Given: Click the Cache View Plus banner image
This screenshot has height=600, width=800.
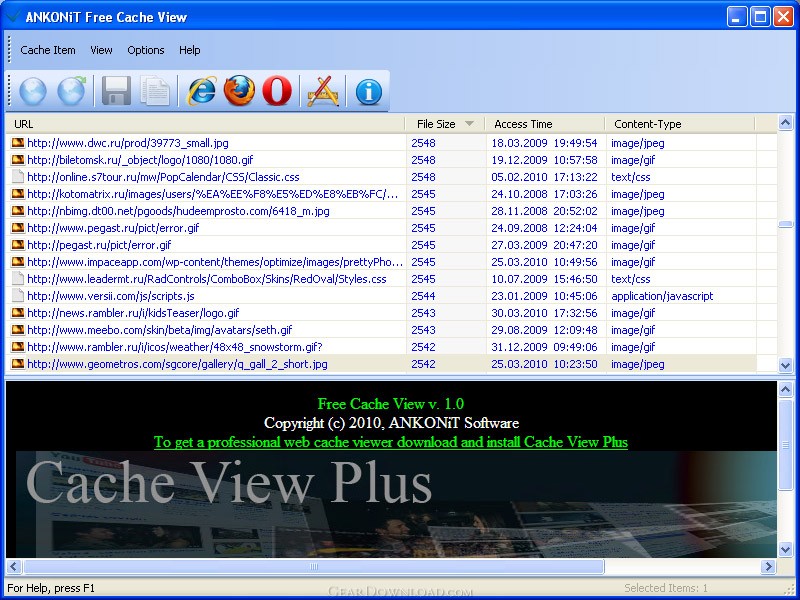Looking at the screenshot, I should pyautogui.click(x=396, y=504).
